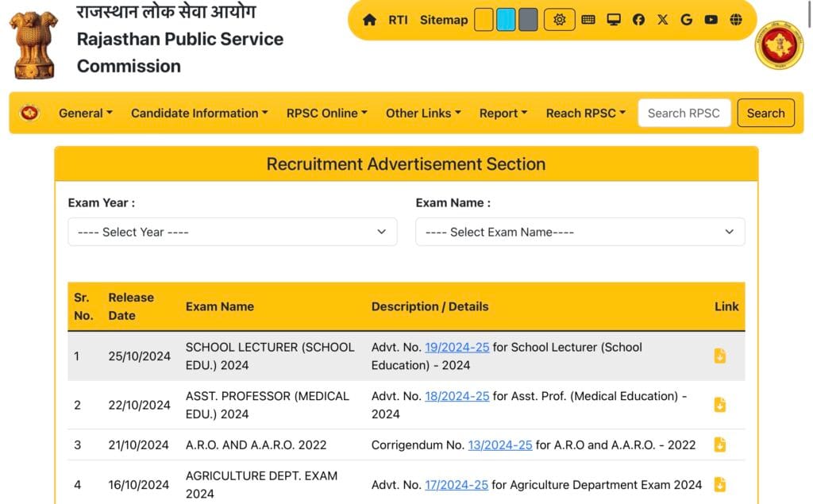813x504 pixels.
Task: Click the small RPSC emblem in navbar
Action: [x=29, y=113]
